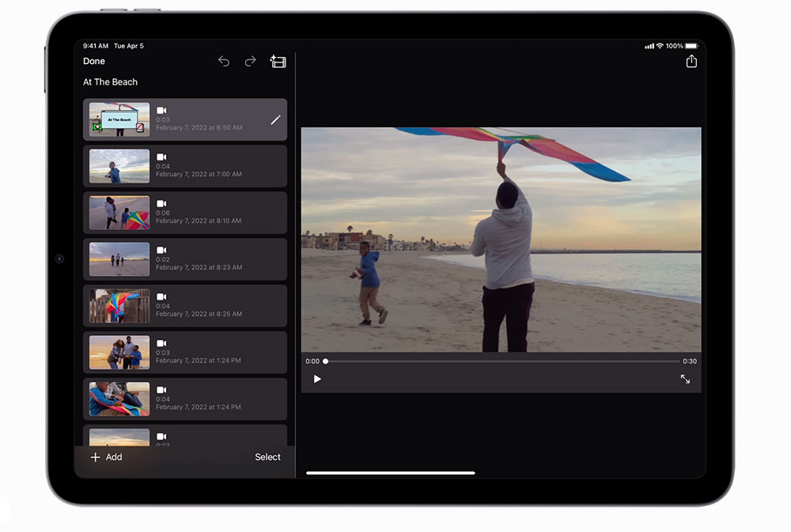The image size is (791, 532).
Task: Click the video camera icon on the 6:50 AM clip
Action: [x=161, y=111]
